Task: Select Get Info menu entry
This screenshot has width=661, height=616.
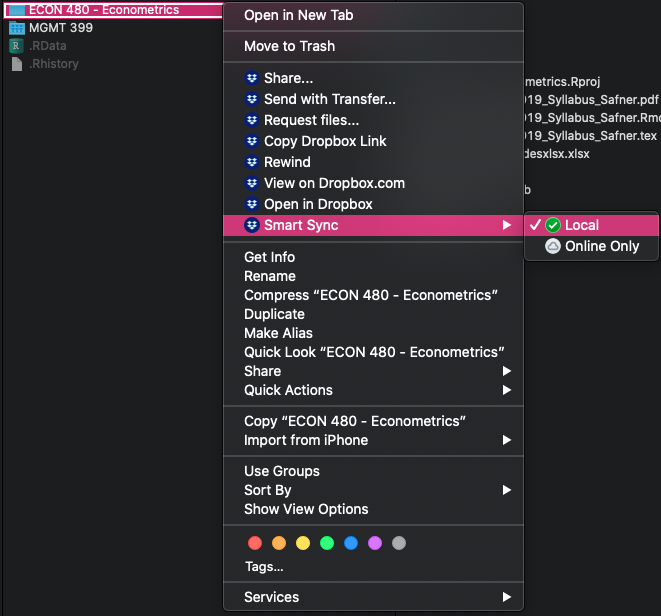Action: pos(269,257)
